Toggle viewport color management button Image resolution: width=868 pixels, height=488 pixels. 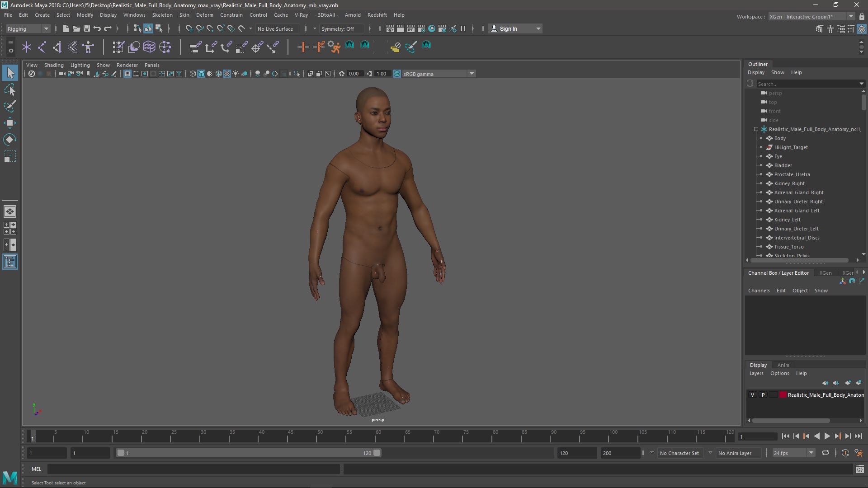point(397,74)
